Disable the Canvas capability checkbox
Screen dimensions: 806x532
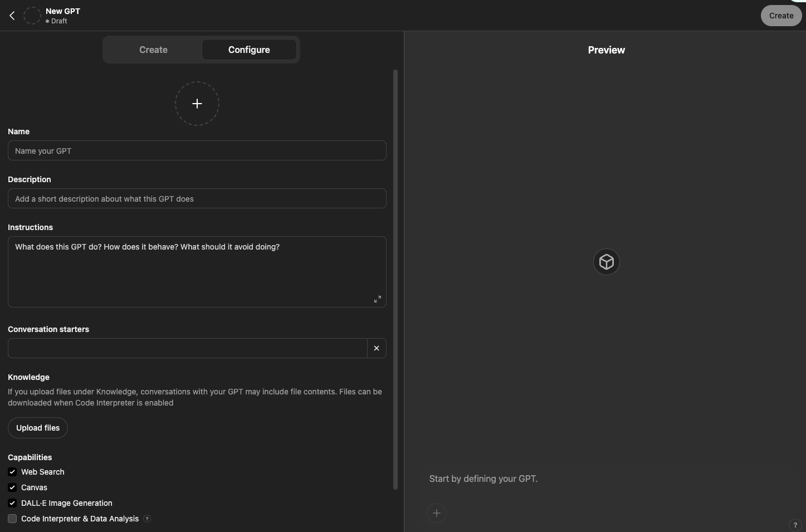(x=12, y=487)
